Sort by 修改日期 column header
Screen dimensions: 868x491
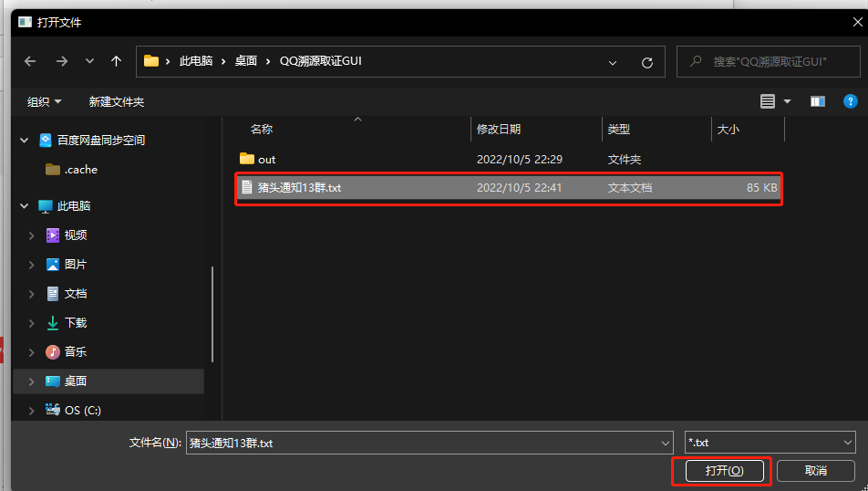[x=498, y=129]
